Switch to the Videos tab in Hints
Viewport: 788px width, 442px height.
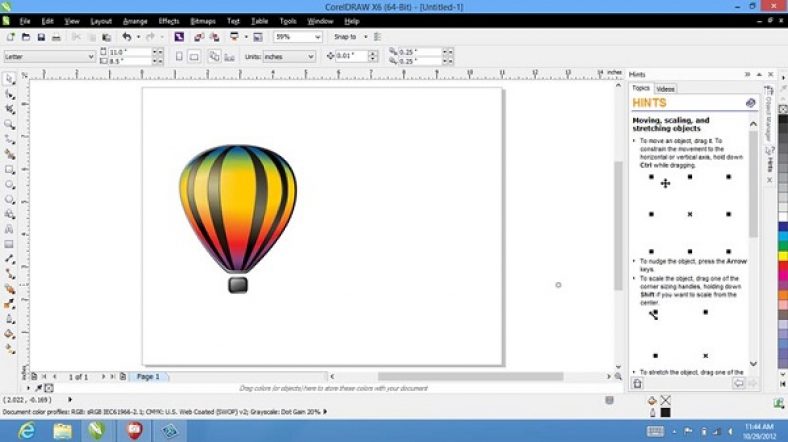coord(665,89)
